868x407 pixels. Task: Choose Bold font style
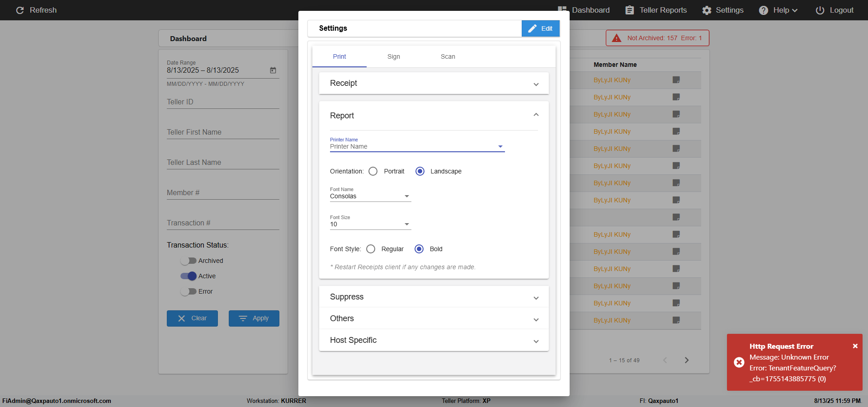(x=419, y=249)
